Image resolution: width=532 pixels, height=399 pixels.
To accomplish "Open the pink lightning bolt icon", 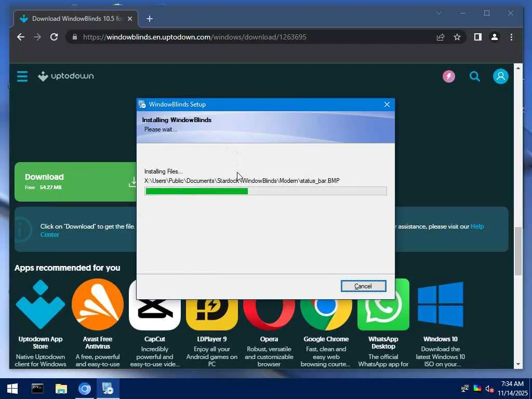I will [449, 76].
